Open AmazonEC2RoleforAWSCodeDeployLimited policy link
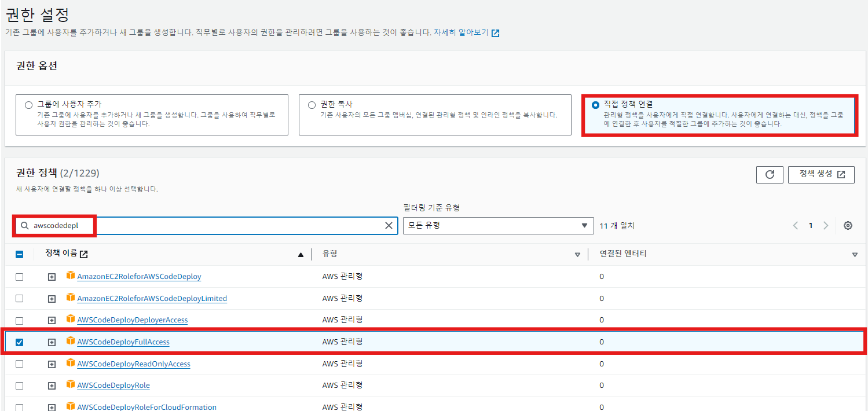 [152, 299]
